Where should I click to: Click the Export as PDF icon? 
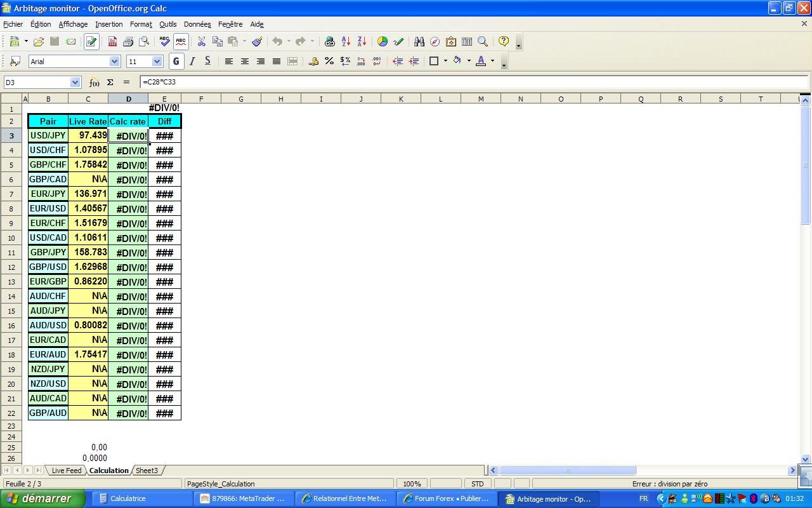112,42
